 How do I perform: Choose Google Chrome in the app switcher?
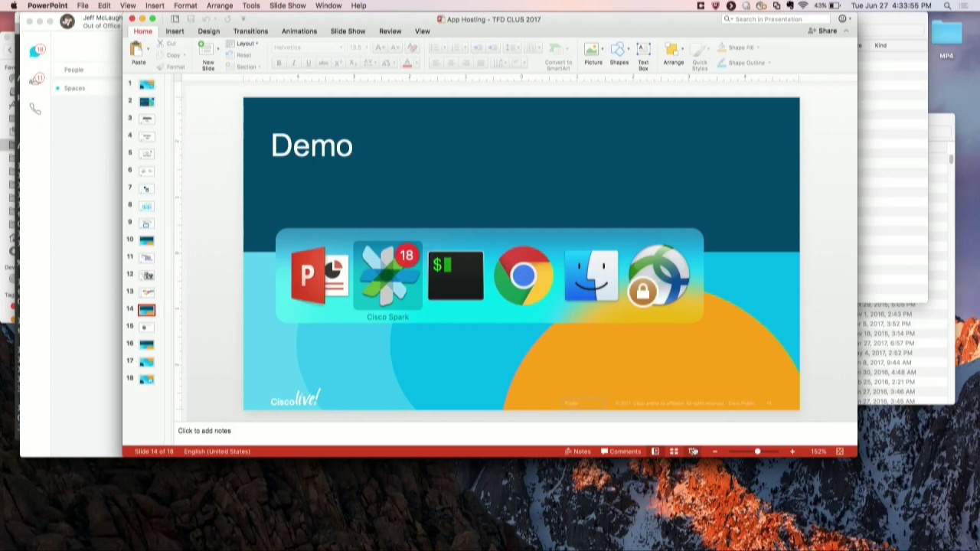tap(524, 275)
